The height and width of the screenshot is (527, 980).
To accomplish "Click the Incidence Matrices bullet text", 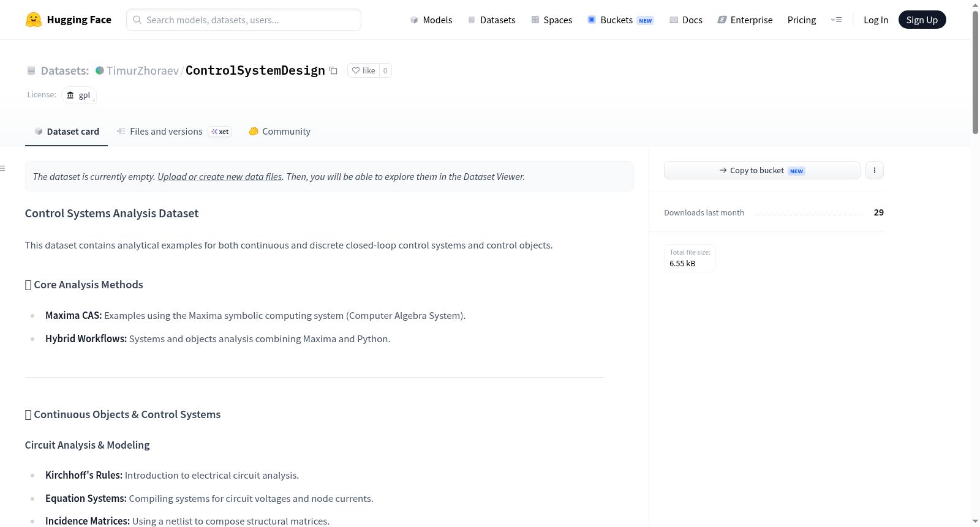I will pos(187,521).
